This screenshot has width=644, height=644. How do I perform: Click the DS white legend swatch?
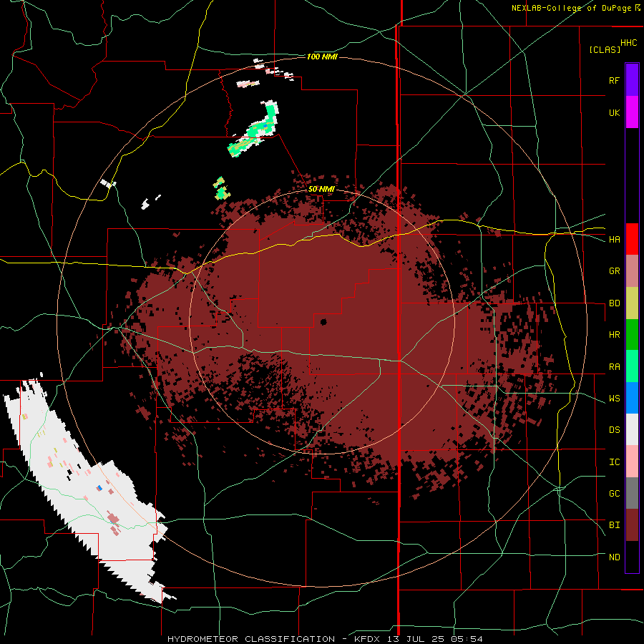tap(632, 429)
